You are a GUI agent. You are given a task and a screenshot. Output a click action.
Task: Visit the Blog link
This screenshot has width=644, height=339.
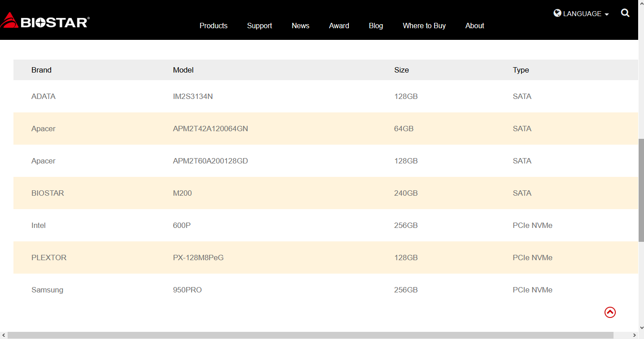point(376,26)
